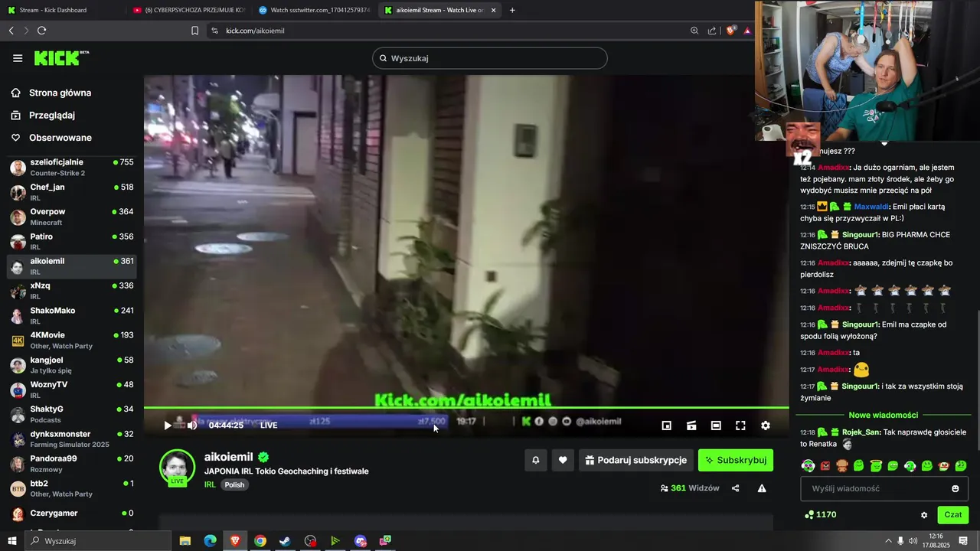Open Windows Start menu
The image size is (980, 551).
(x=11, y=541)
